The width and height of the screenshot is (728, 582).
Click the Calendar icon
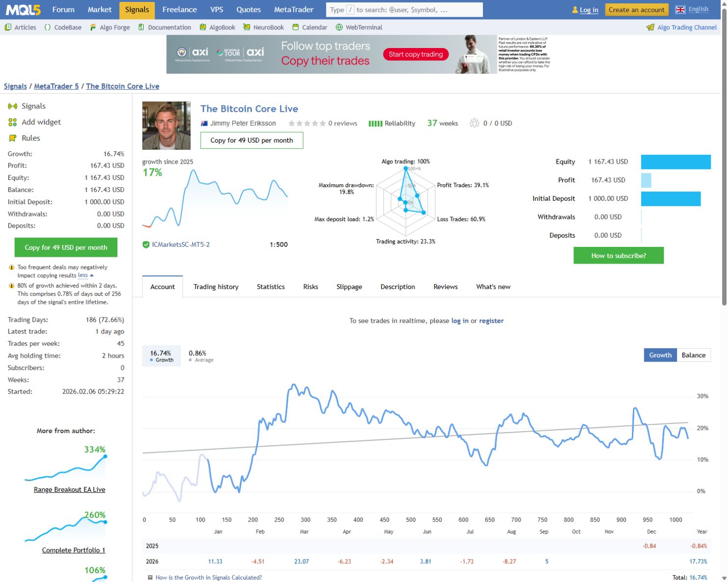pyautogui.click(x=296, y=27)
